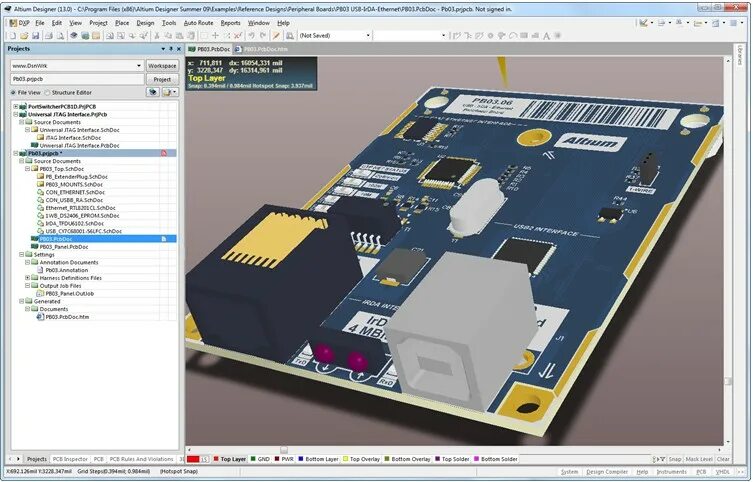Click the Cut scissors icon
This screenshot has height=482, width=753.
click(157, 36)
